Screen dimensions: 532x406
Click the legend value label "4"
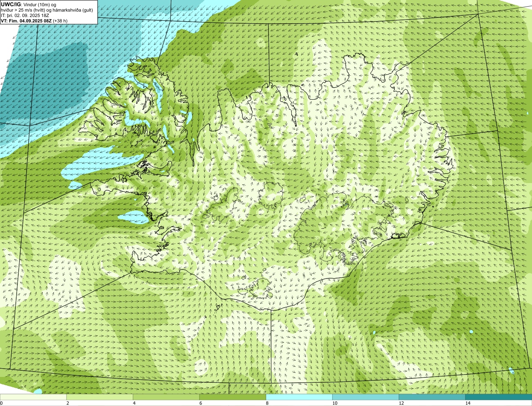134,403
